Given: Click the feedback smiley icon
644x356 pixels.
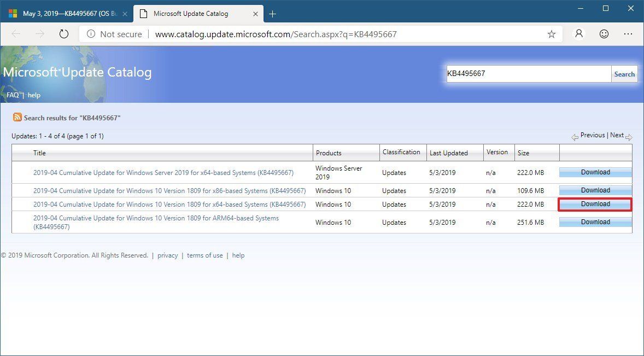Looking at the screenshot, I should tap(604, 33).
